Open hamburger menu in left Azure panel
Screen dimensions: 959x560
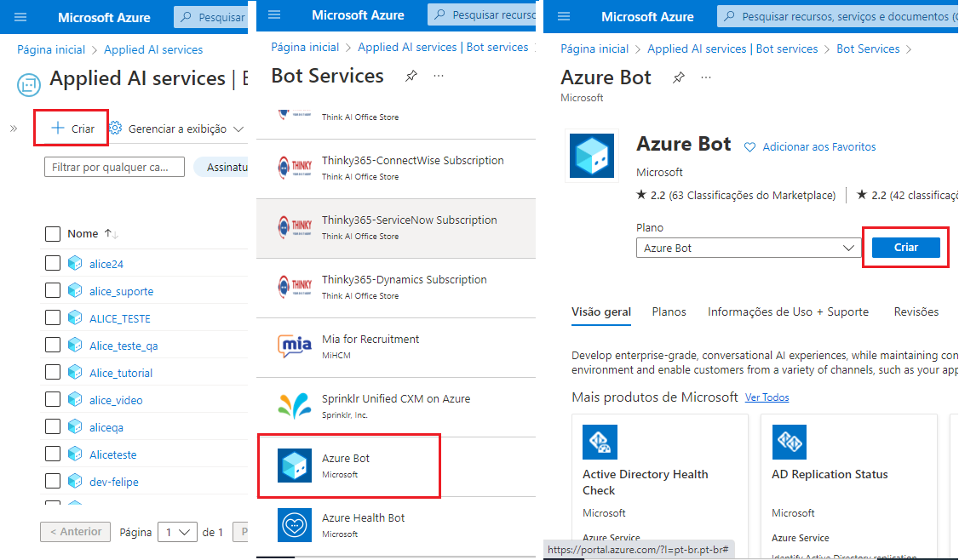[20, 17]
